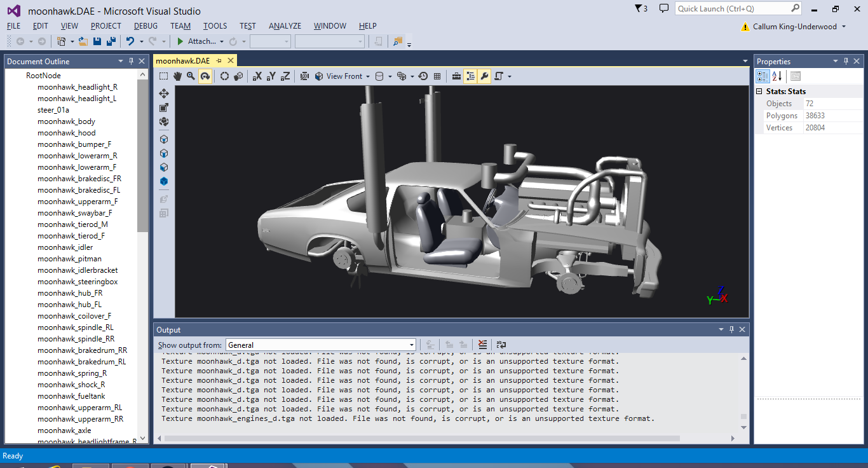Viewport: 868px width, 468px height.
Task: Select the Pan hand tool
Action: click(x=177, y=76)
